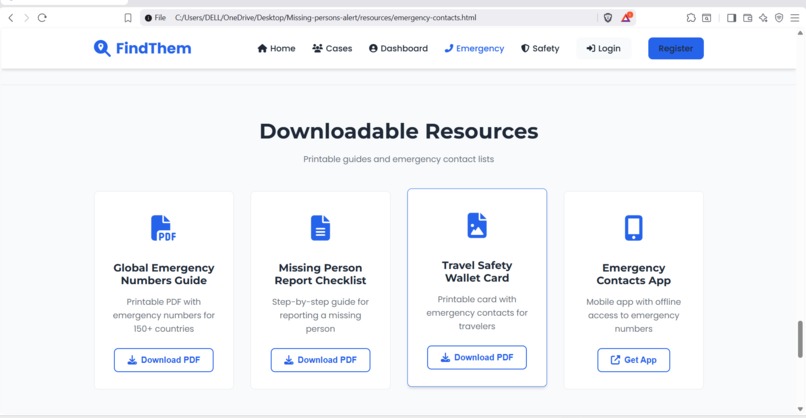Viewport: 806px width, 418px height.
Task: Click the Get App button
Action: 633,360
